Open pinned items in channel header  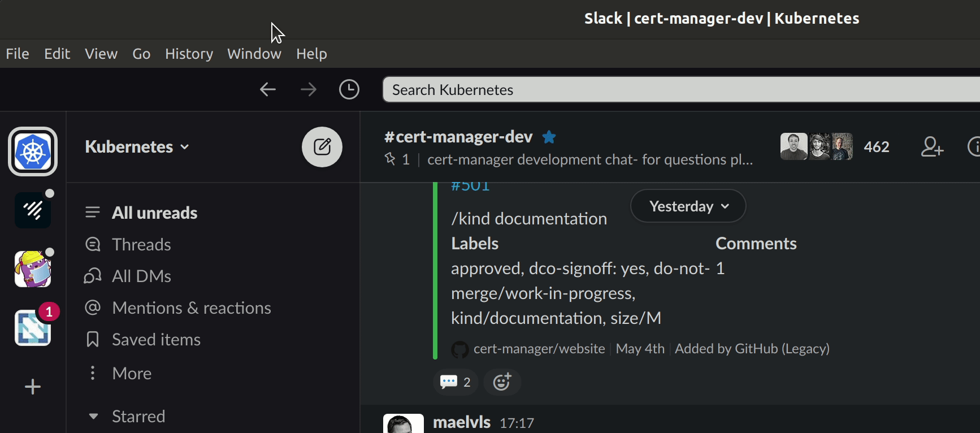coord(397,160)
